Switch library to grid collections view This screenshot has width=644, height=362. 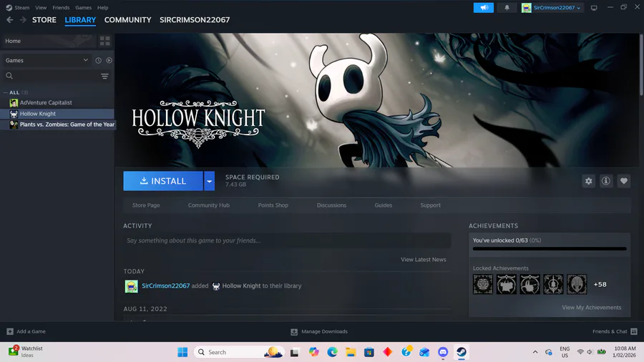(104, 41)
